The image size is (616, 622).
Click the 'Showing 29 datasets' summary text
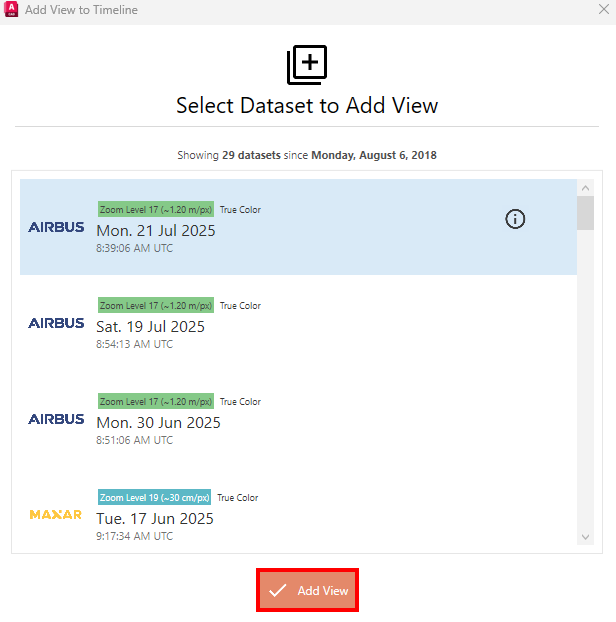(x=307, y=155)
